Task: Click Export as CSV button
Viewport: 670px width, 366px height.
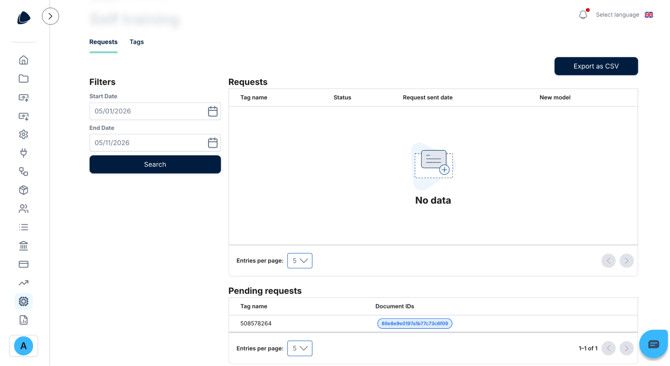Action: tap(596, 66)
